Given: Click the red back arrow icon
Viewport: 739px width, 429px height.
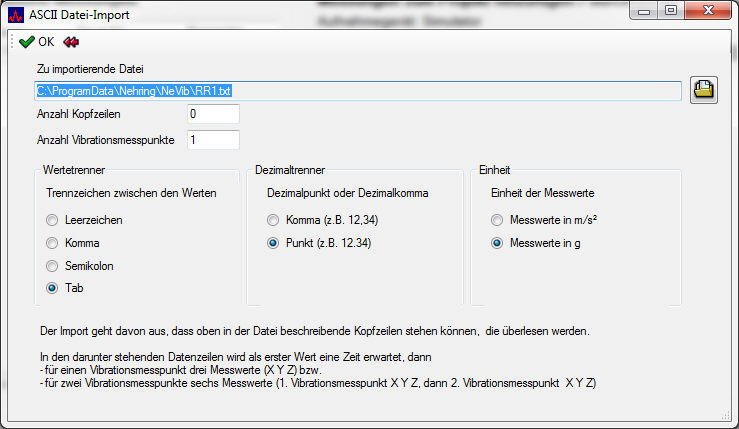Looking at the screenshot, I should (x=71, y=42).
